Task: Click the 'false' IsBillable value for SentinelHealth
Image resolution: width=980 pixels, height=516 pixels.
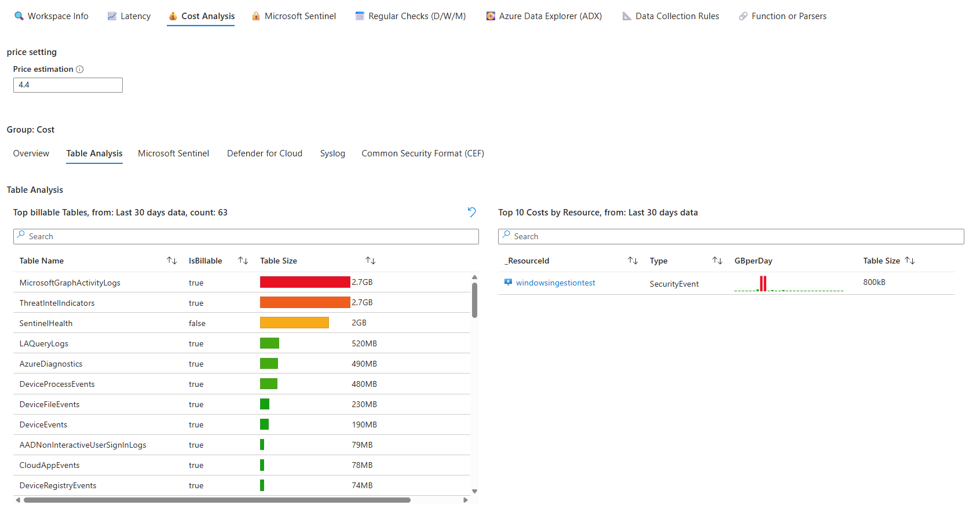Action: tap(197, 324)
